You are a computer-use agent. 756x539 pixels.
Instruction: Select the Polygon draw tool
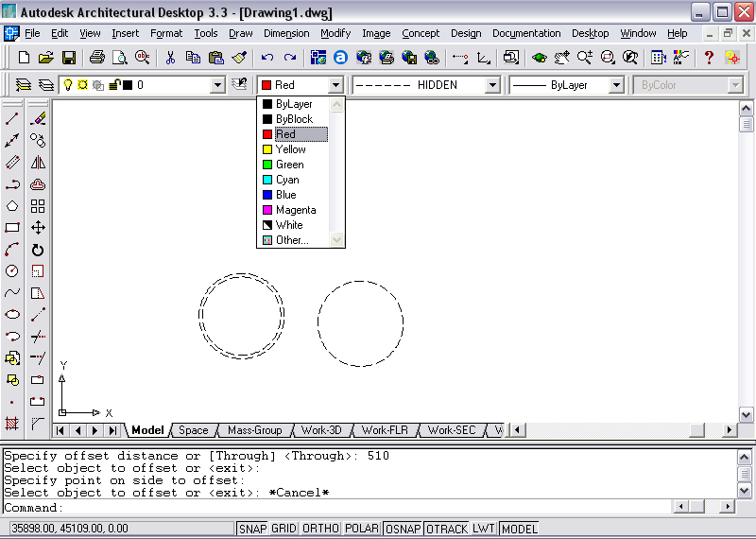point(12,206)
